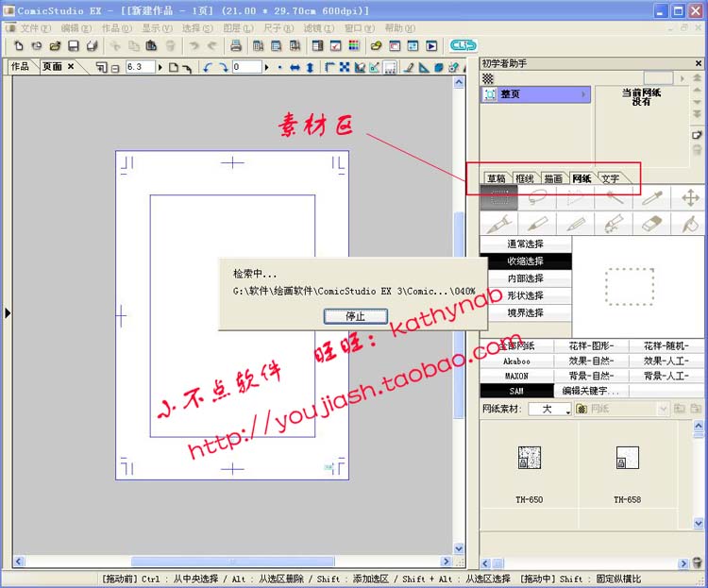This screenshot has height=588, width=708.
Task: Click the Print icon in toolbar
Action: tap(236, 45)
